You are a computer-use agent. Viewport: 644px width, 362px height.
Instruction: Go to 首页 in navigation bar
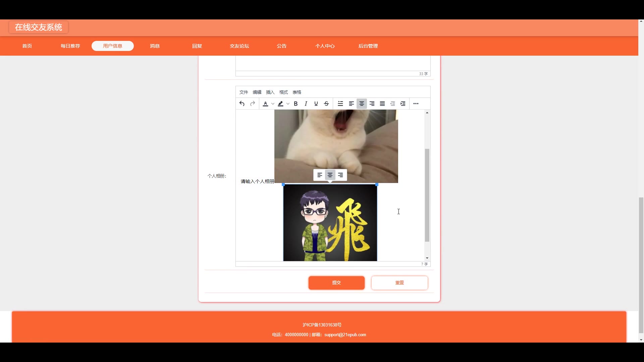[x=27, y=46]
